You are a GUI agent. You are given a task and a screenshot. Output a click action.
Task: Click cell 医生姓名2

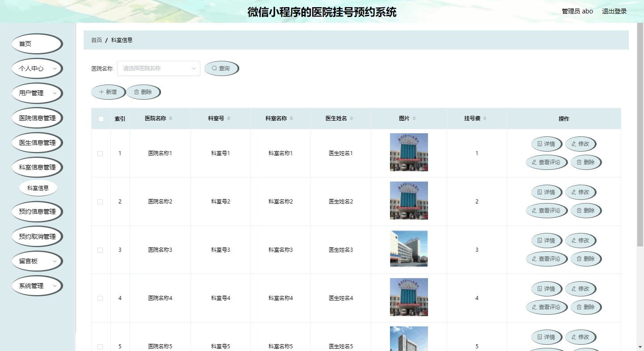click(x=341, y=202)
